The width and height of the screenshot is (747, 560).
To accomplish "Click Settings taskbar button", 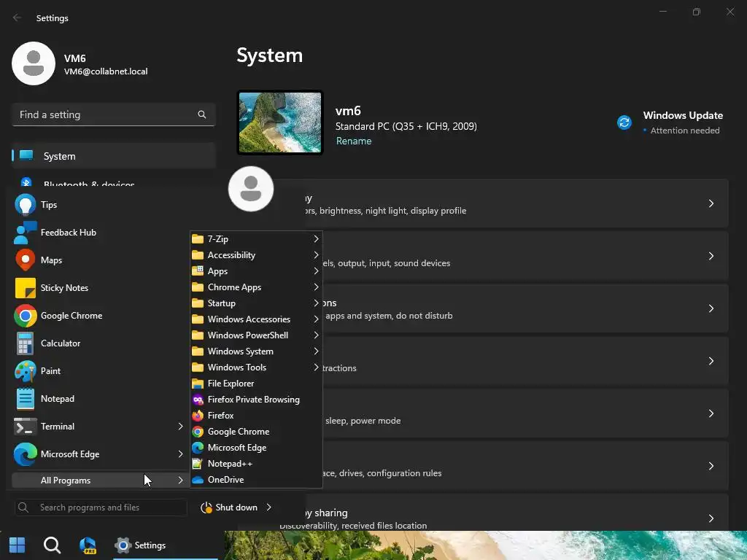I will (x=166, y=545).
